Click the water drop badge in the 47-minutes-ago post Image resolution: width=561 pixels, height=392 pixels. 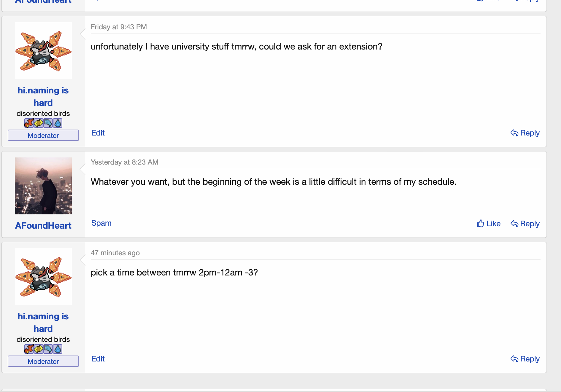tap(58, 349)
